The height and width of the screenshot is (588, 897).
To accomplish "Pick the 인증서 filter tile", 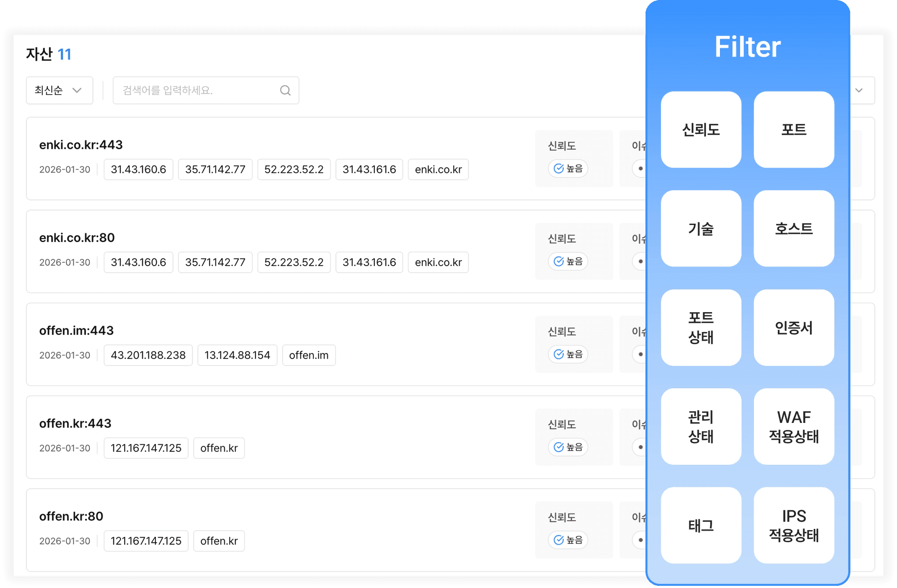I will point(794,327).
